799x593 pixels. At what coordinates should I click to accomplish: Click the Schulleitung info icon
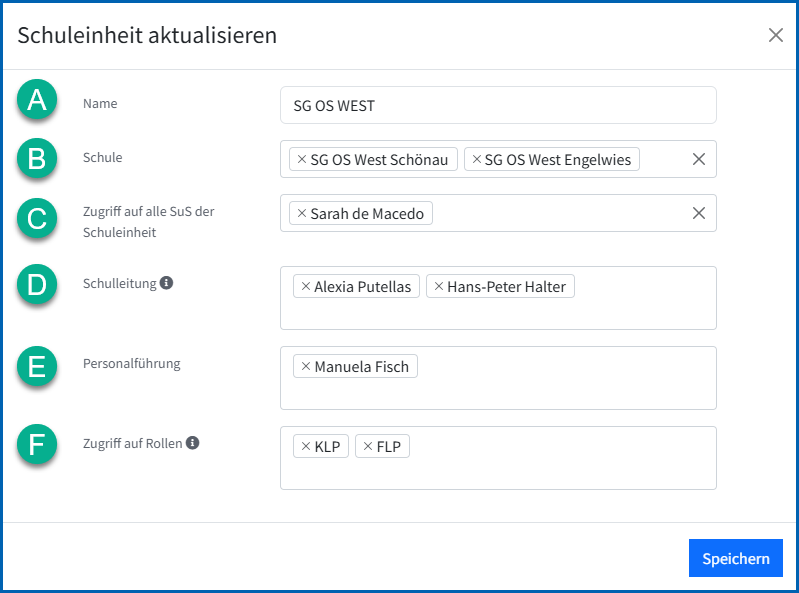(x=166, y=283)
